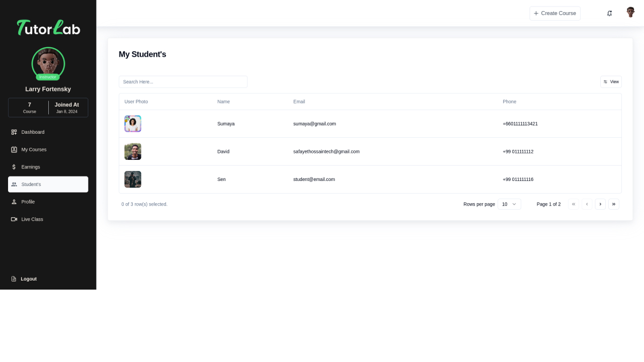The width and height of the screenshot is (644, 362).
Task: Open Live Class using the camera icon
Action: pyautogui.click(x=14, y=219)
